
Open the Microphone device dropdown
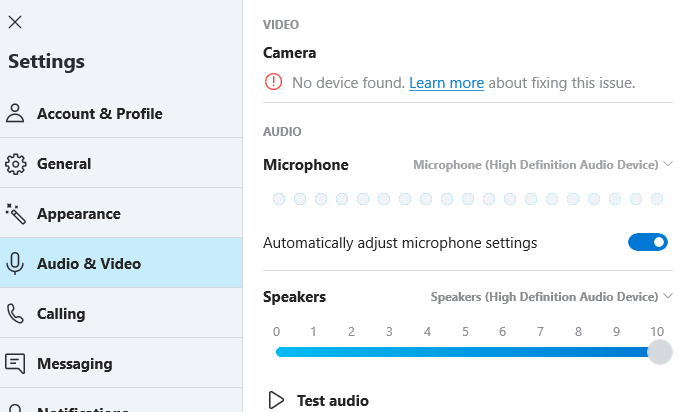[542, 165]
